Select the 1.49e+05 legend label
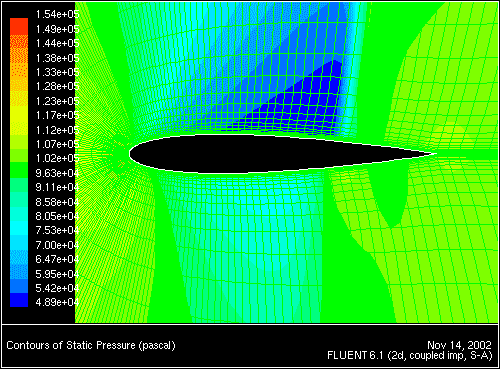The width and height of the screenshot is (500, 369). click(x=57, y=29)
